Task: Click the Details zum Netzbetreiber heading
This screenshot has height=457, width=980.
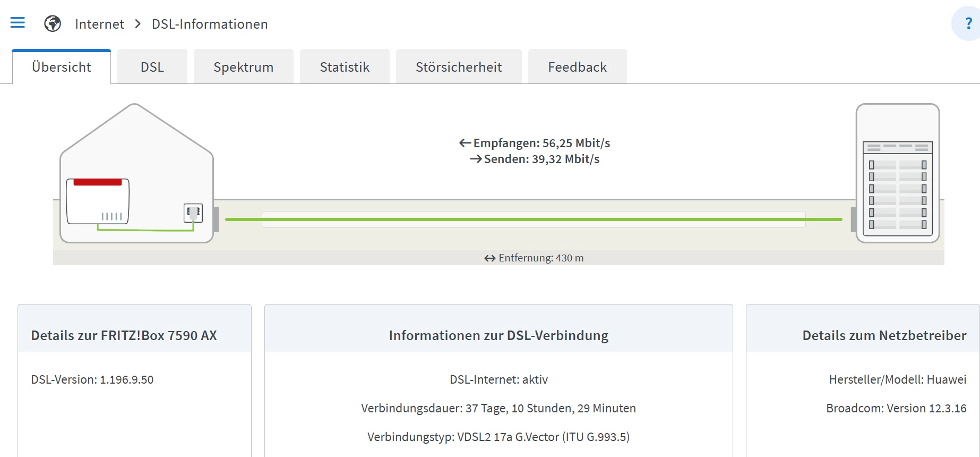Action: (884, 335)
